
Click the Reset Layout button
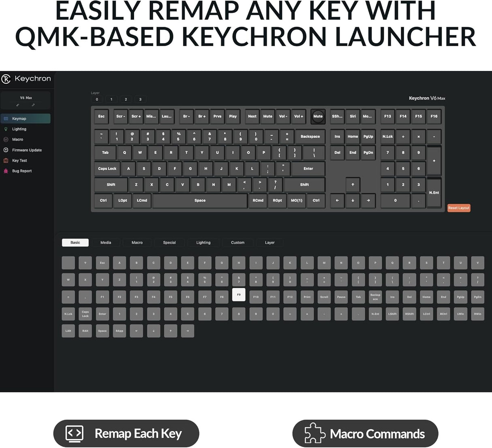(x=458, y=208)
